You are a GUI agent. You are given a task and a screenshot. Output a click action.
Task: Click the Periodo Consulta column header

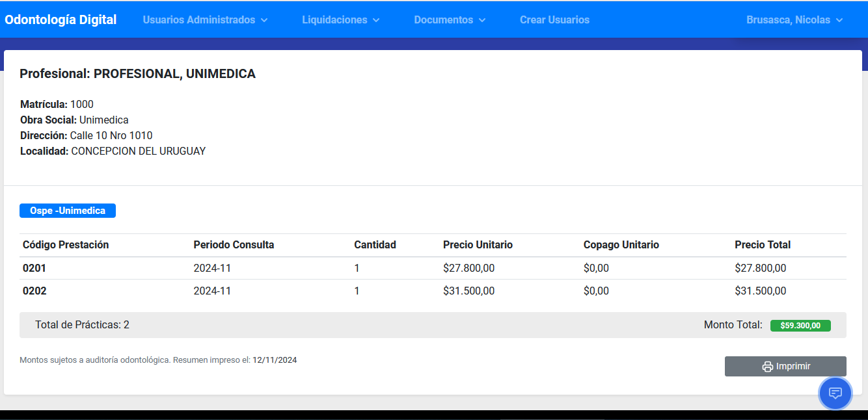point(234,245)
